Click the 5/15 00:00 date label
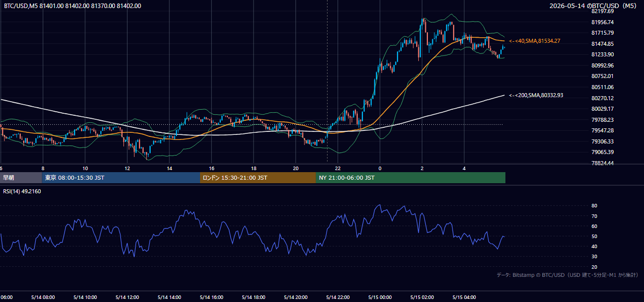The height and width of the screenshot is (302, 644). tap(379, 297)
